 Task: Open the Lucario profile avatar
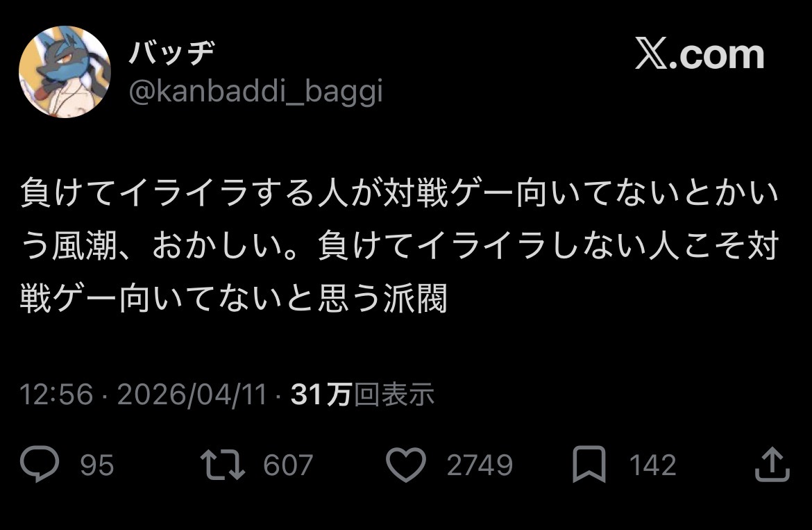pos(65,72)
